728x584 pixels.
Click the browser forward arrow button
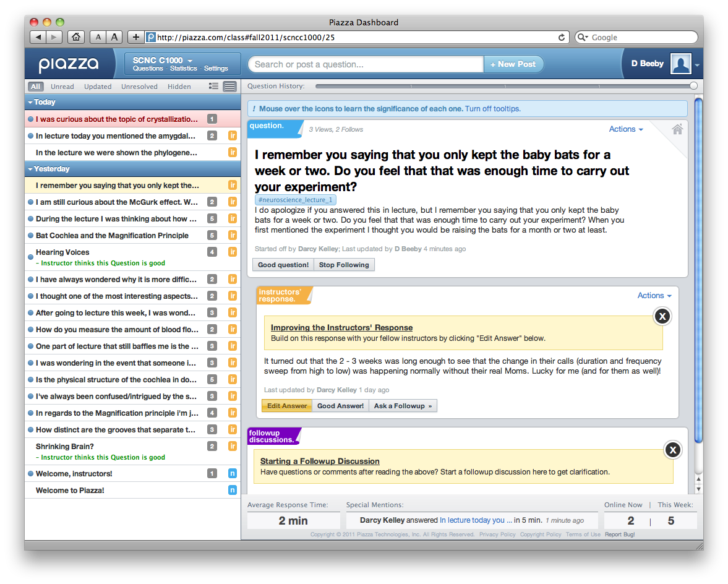54,37
